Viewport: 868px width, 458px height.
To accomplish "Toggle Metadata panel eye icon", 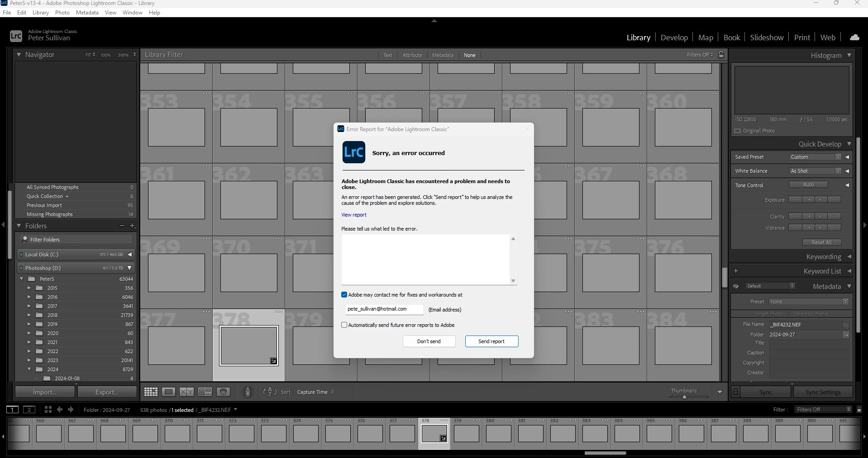I will 736,286.
